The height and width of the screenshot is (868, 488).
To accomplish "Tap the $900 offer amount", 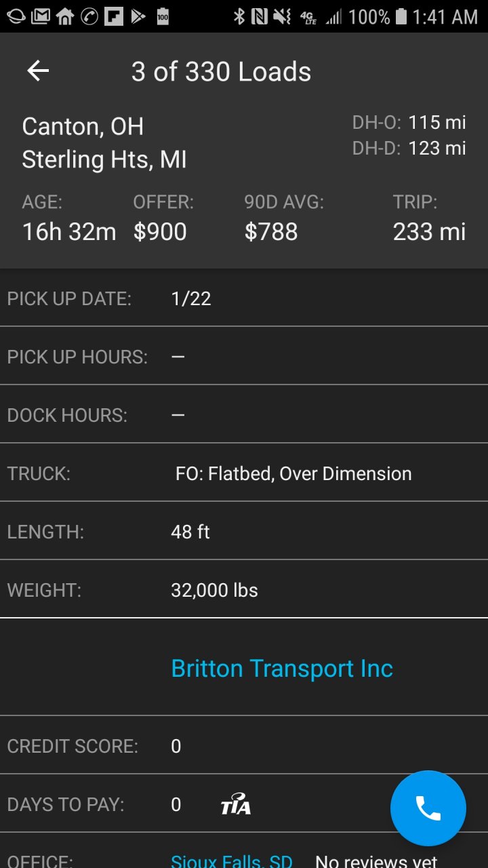I will tap(160, 232).
